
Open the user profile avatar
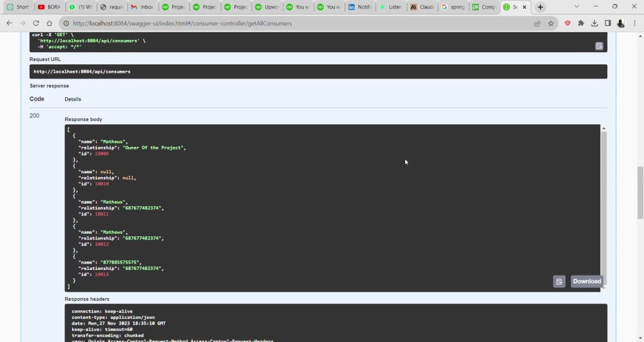[x=621, y=23]
